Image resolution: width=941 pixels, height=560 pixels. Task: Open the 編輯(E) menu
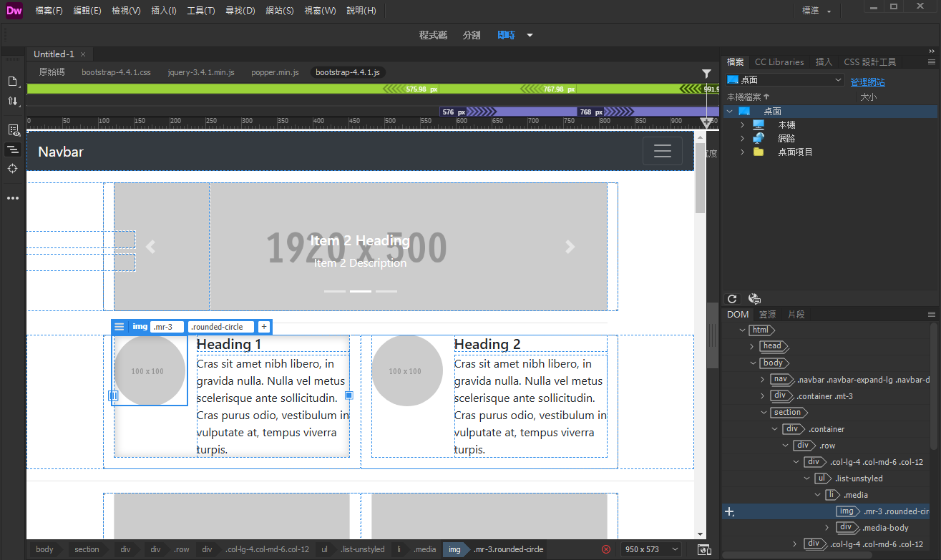pyautogui.click(x=87, y=11)
